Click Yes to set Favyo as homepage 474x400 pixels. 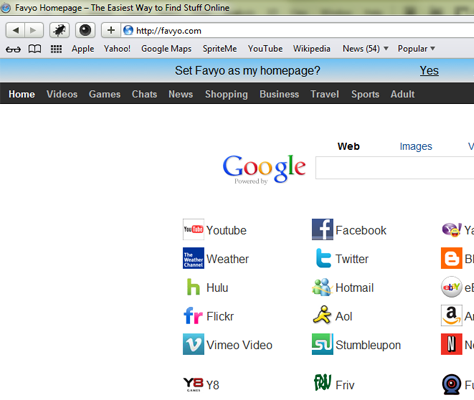point(429,71)
